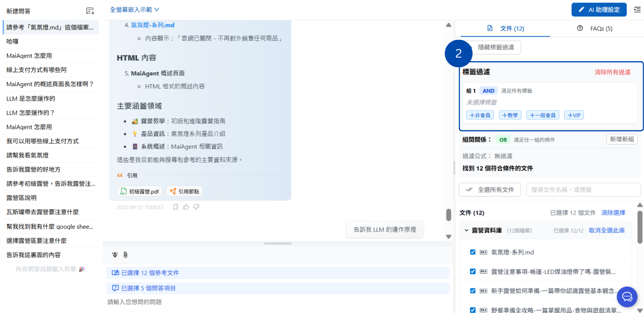Collapse the 露營資料庫 folder group
The width and height of the screenshot is (644, 313).
pyautogui.click(x=466, y=231)
